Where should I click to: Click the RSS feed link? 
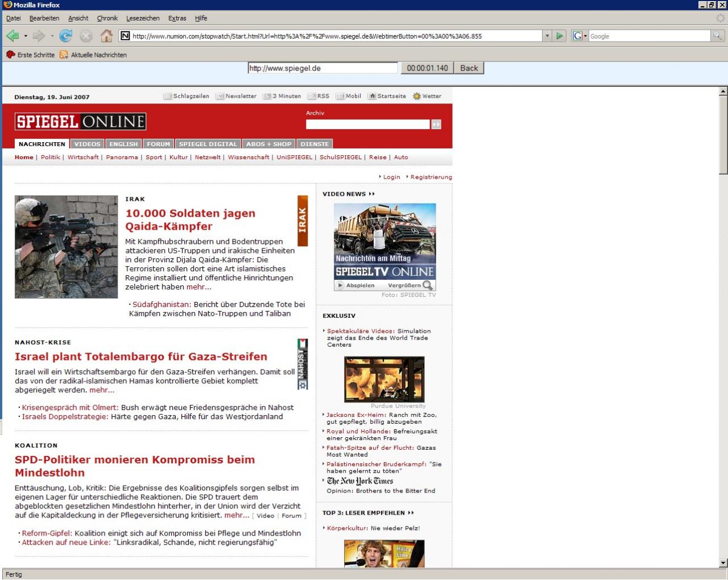pos(318,96)
